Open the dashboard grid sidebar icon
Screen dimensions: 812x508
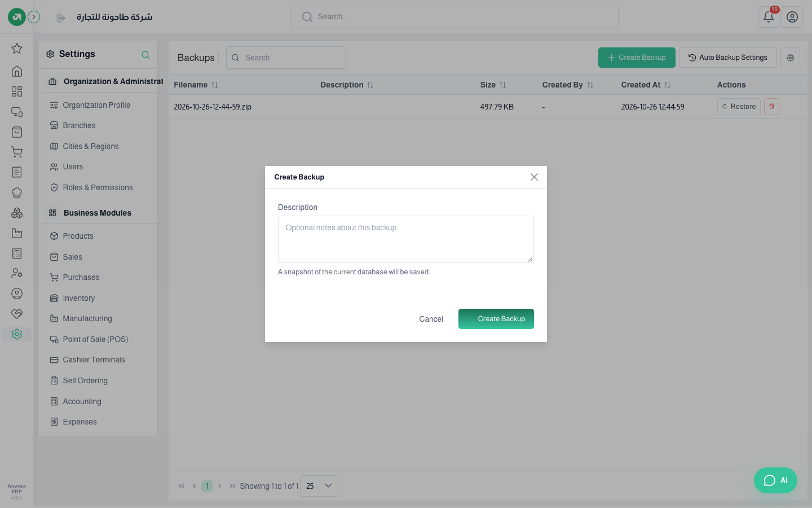click(x=17, y=91)
